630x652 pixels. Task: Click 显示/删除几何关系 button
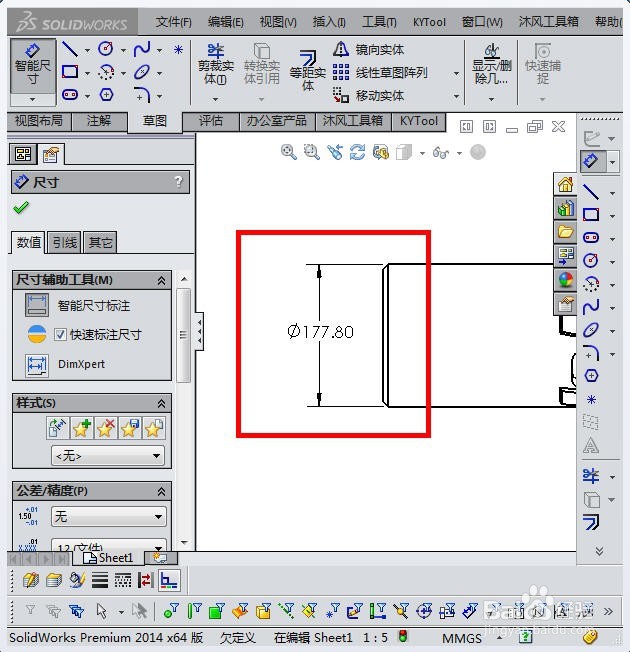tap(492, 64)
